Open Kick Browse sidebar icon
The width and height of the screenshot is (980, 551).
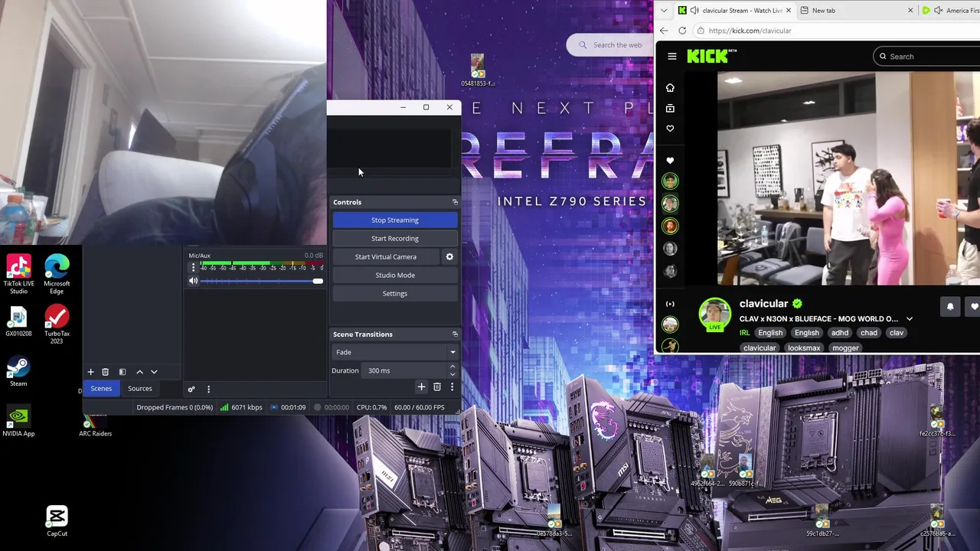670,109
